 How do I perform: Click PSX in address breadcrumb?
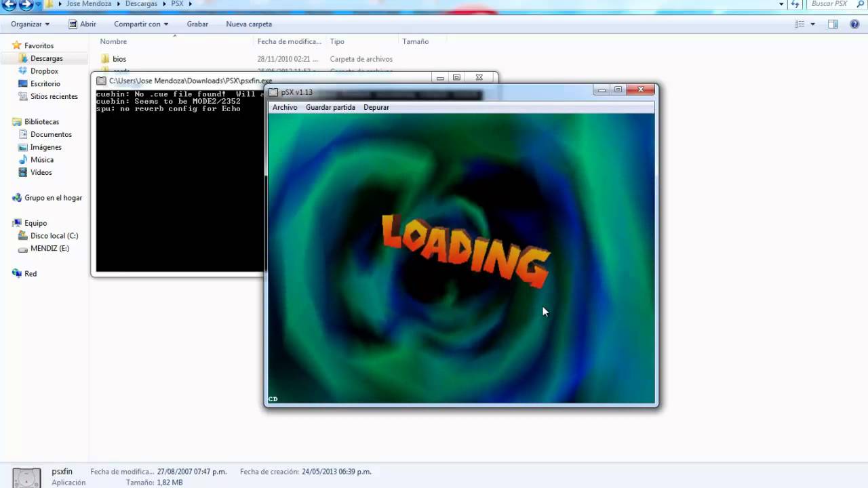[177, 4]
